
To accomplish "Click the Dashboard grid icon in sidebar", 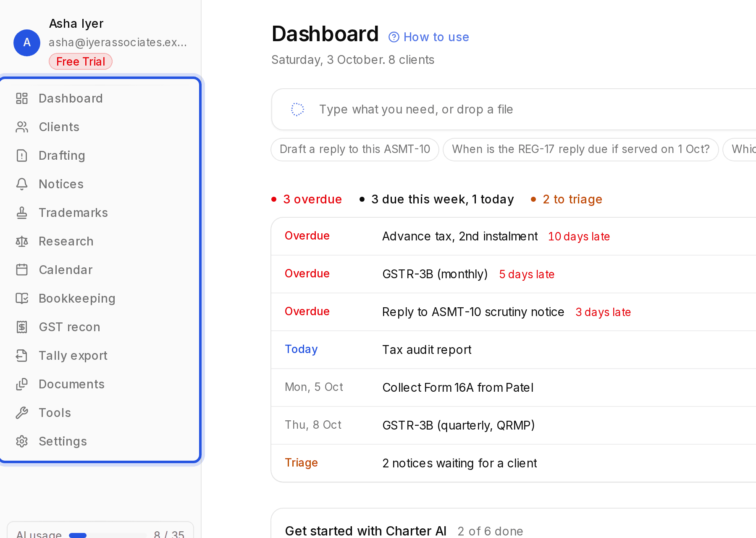I will point(22,98).
